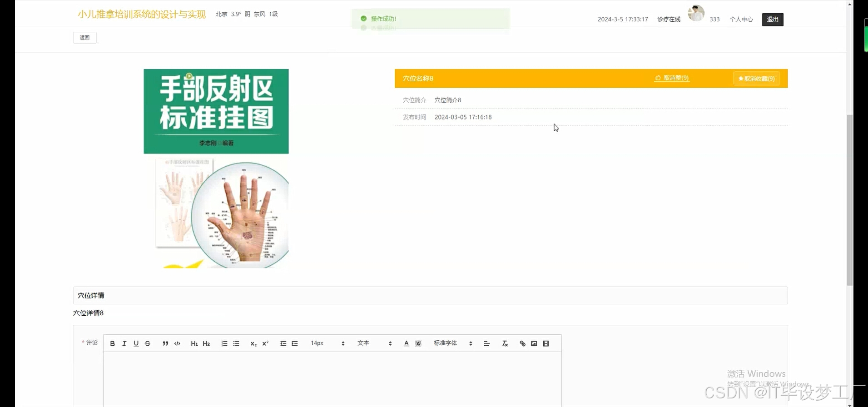Insert a bulleted list
868x407 pixels.
[x=236, y=343]
